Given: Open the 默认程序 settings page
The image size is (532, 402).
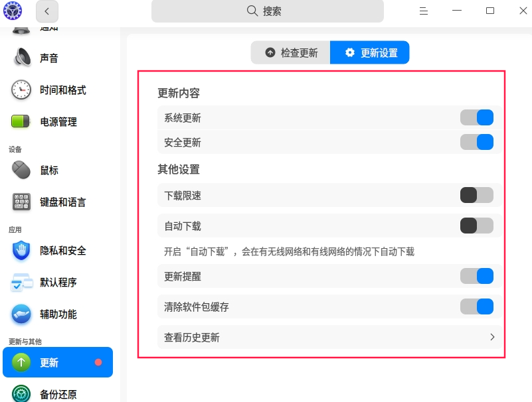Looking at the screenshot, I should [58, 283].
